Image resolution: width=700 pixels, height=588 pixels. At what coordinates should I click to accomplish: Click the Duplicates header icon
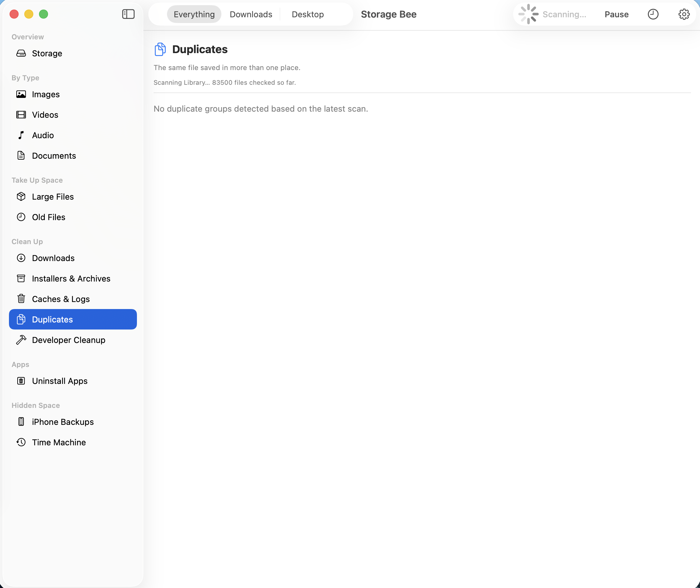click(160, 49)
